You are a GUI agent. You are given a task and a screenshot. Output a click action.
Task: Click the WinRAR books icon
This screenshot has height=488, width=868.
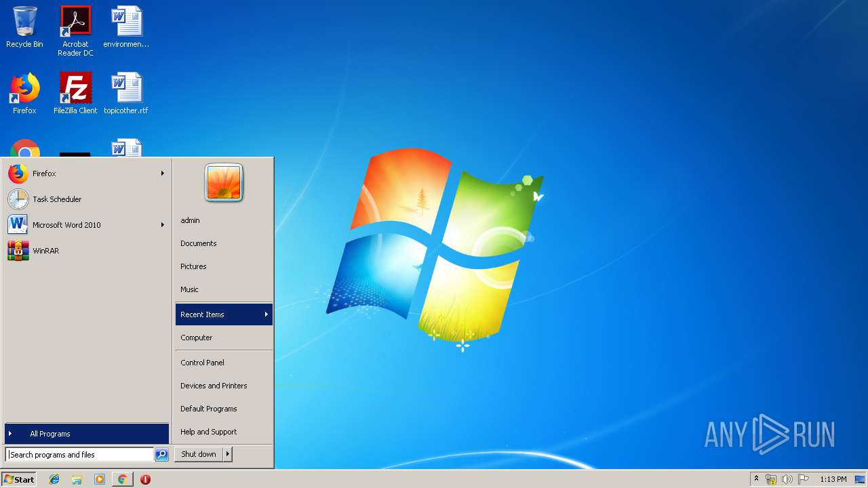tap(18, 251)
